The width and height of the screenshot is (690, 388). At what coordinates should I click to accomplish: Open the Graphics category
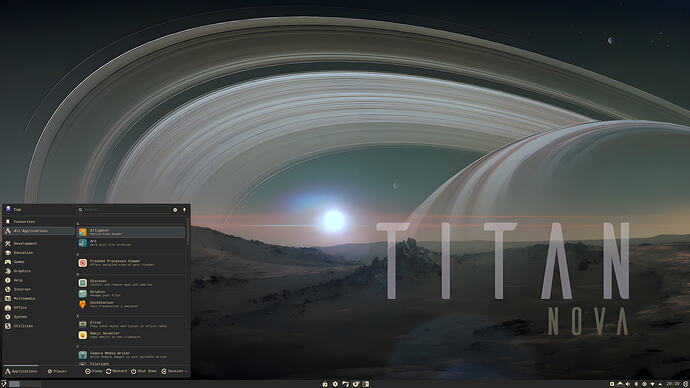click(39, 271)
